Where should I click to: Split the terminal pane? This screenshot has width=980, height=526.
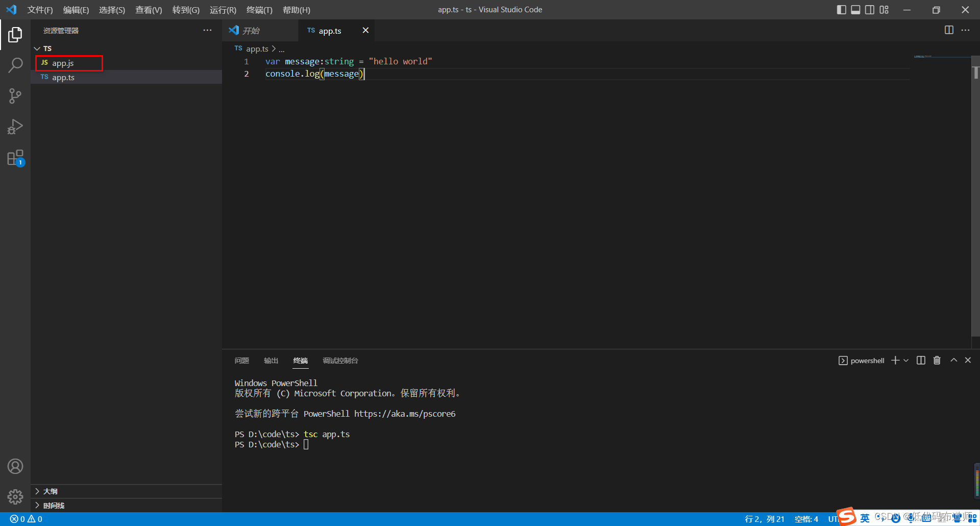point(921,361)
